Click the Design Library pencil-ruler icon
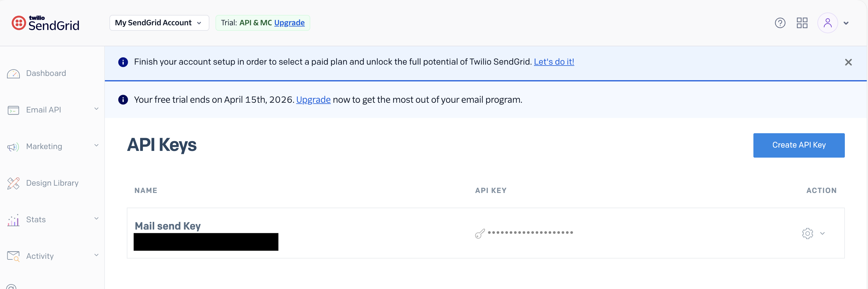This screenshot has height=289, width=868. point(13,183)
